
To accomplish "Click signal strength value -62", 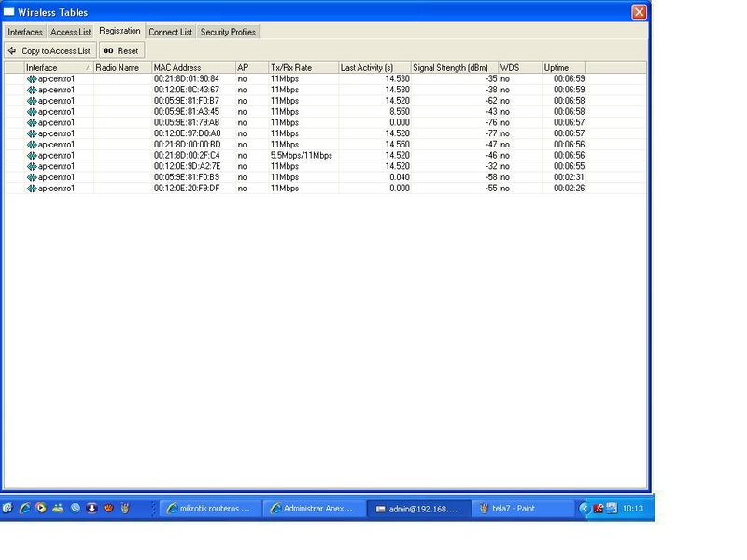I will point(492,101).
